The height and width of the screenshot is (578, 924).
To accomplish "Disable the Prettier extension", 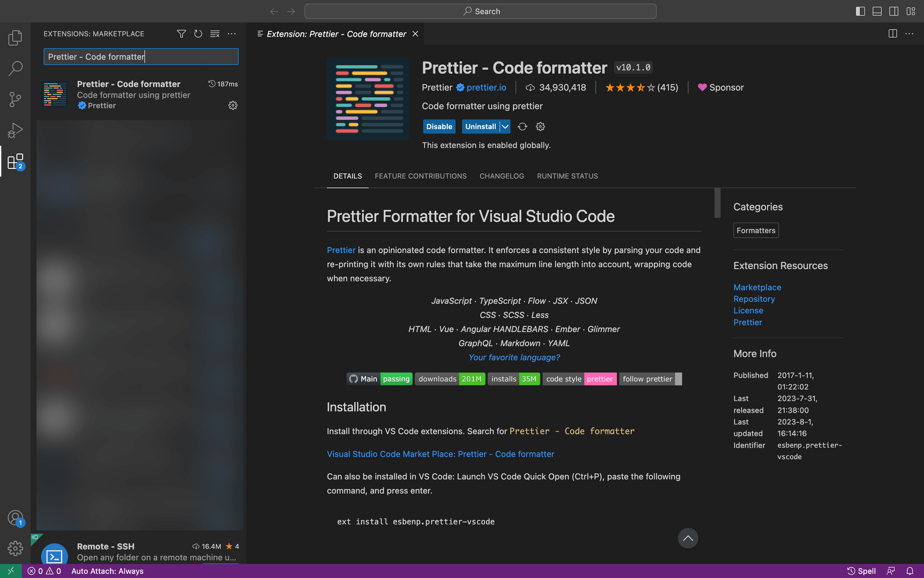I will click(439, 126).
